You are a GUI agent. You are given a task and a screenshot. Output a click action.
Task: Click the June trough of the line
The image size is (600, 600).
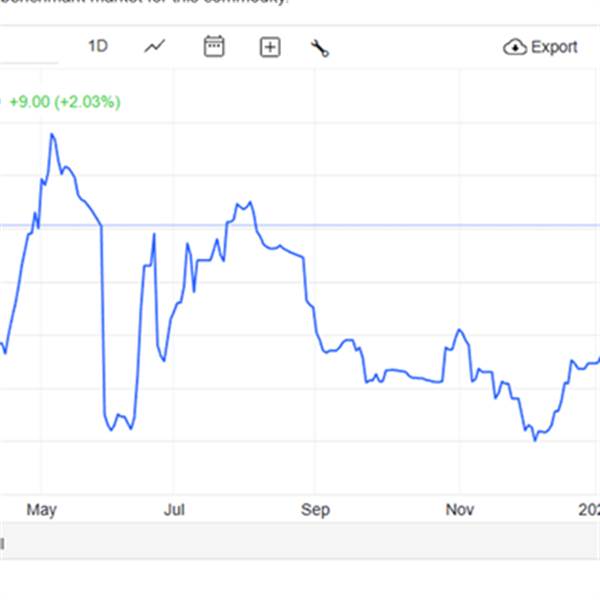[112, 430]
